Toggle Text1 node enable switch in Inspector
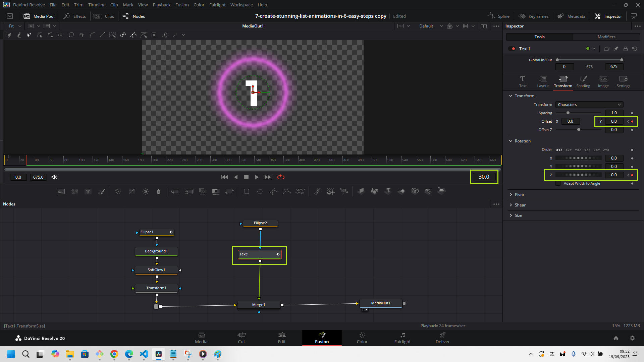The width and height of the screenshot is (644, 362). 512,49
